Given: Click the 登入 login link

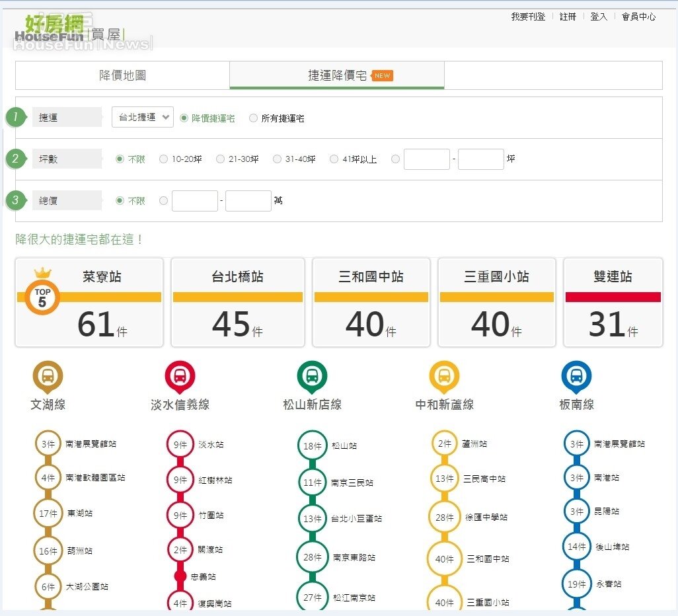Looking at the screenshot, I should [598, 17].
